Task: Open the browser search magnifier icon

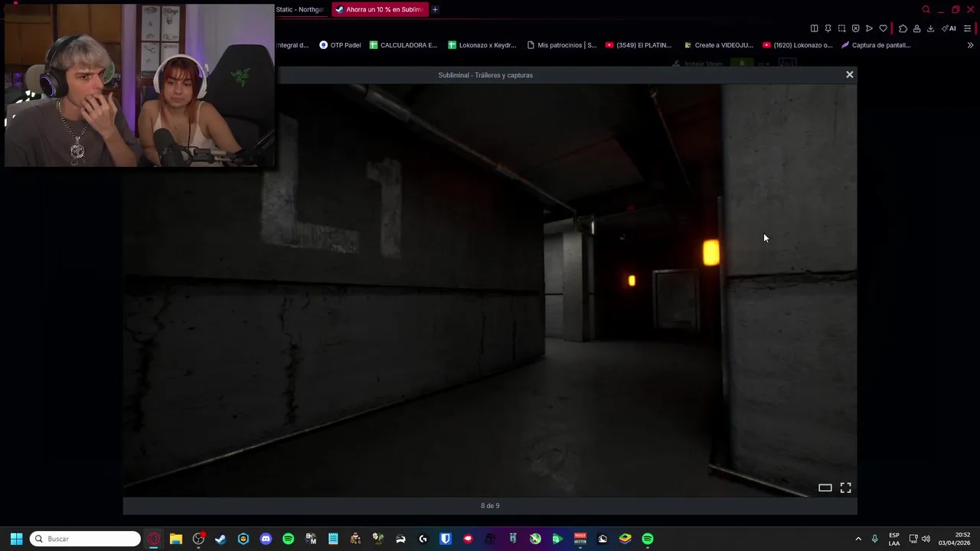Action: (x=926, y=10)
